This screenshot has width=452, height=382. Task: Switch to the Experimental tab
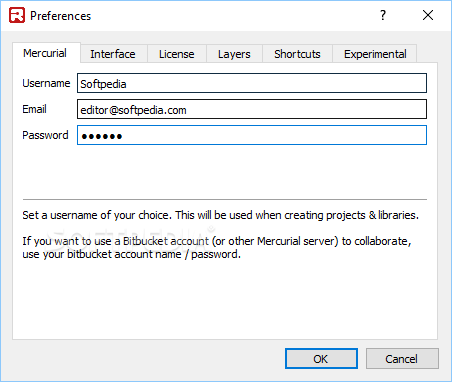(x=375, y=54)
